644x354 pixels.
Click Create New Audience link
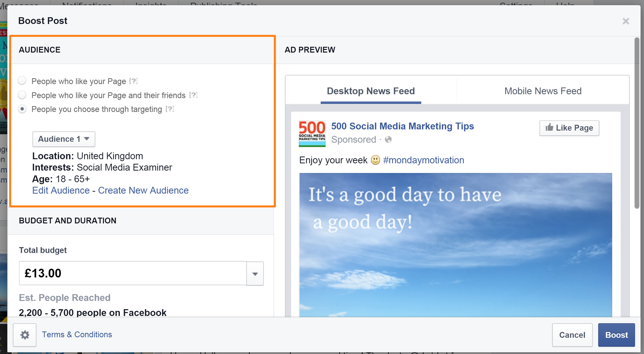(x=143, y=190)
